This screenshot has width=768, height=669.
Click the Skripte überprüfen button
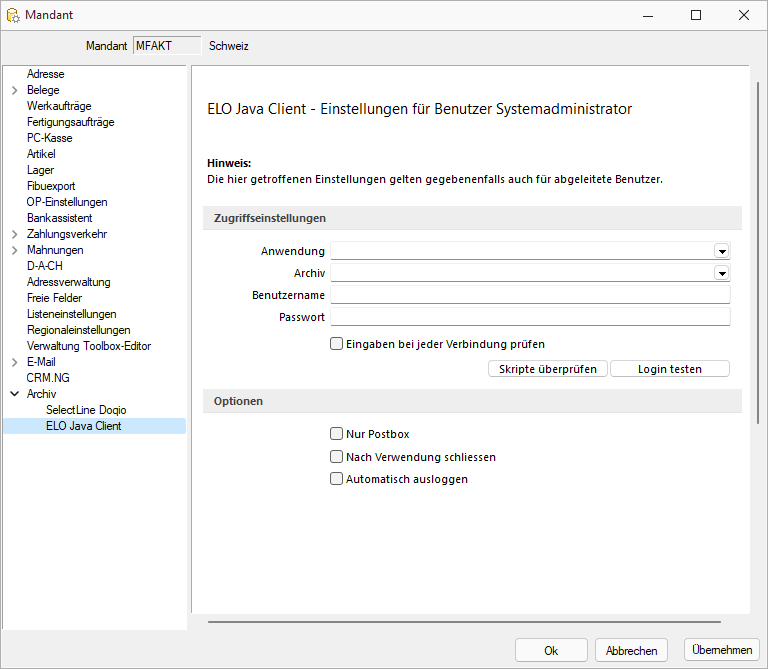click(548, 369)
